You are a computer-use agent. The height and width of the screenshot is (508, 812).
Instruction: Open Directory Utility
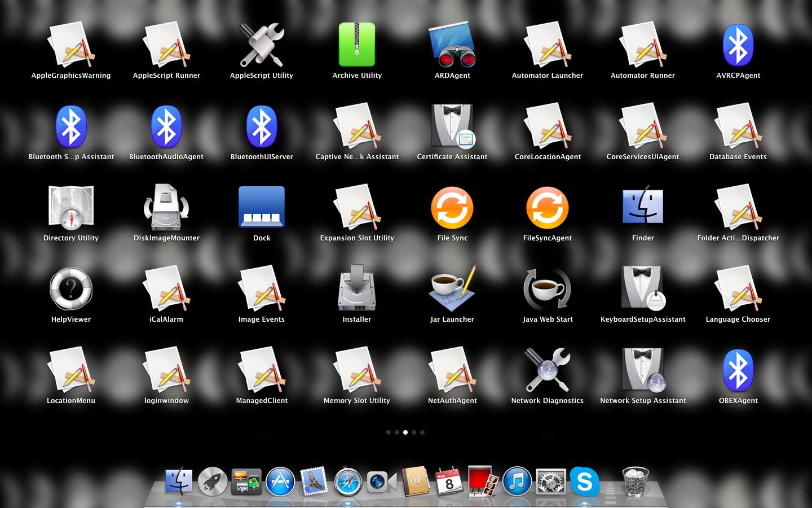71,207
